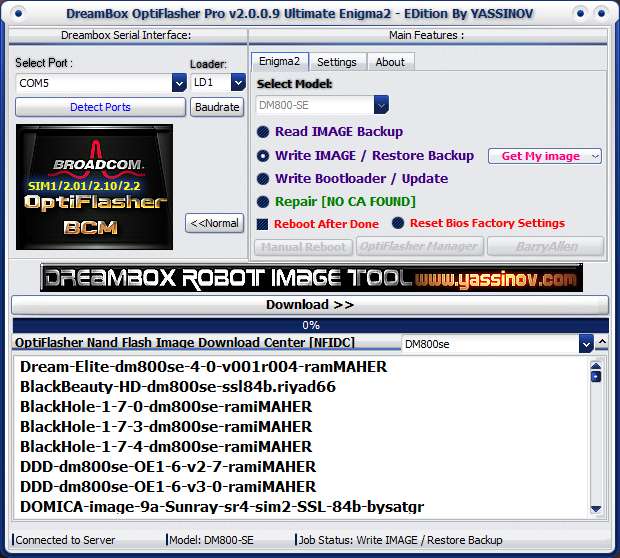620x558 pixels.
Task: Click the BarryAllen button
Action: pos(546,247)
